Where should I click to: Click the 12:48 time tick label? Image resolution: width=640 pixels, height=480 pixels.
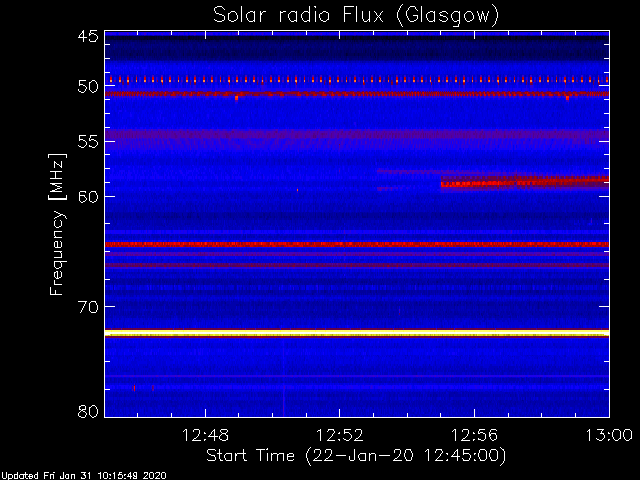pyautogui.click(x=205, y=435)
